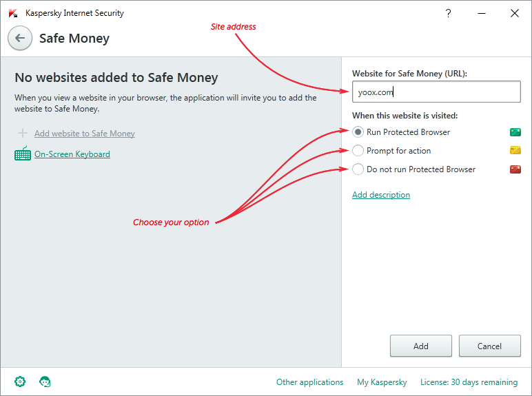The image size is (532, 396).
Task: Open support agent headset icon
Action: click(45, 382)
